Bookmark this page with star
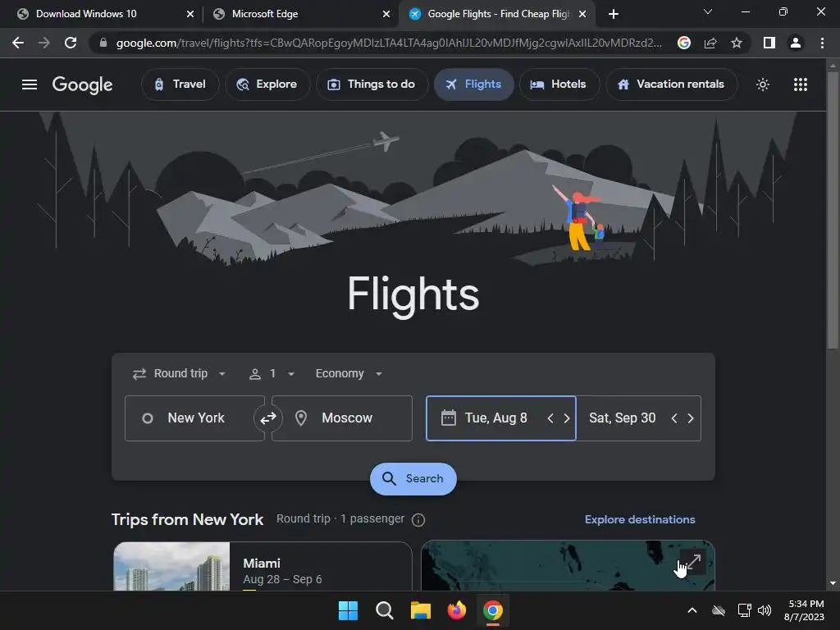840x630 pixels. [737, 43]
